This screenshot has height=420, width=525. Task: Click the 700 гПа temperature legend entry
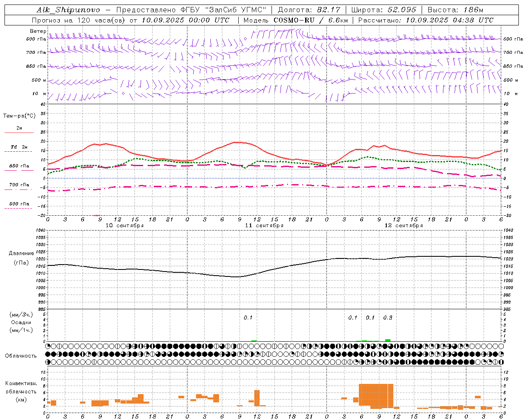click(x=19, y=185)
